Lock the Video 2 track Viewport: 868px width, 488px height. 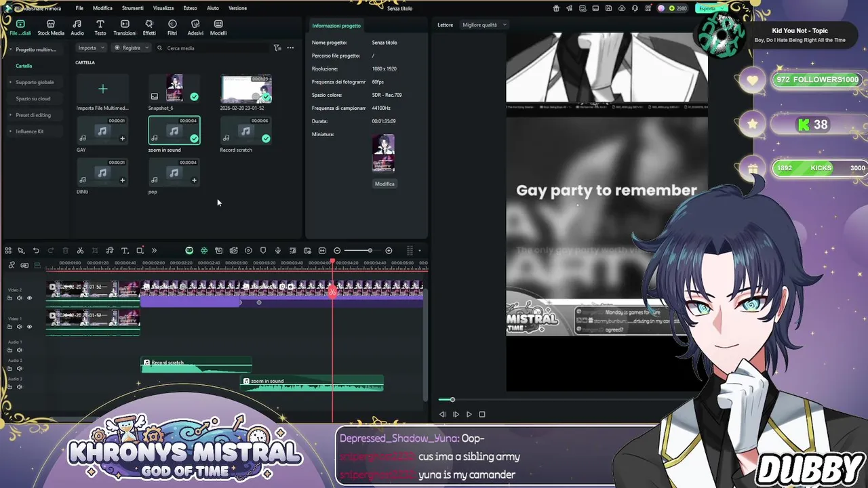coord(9,298)
